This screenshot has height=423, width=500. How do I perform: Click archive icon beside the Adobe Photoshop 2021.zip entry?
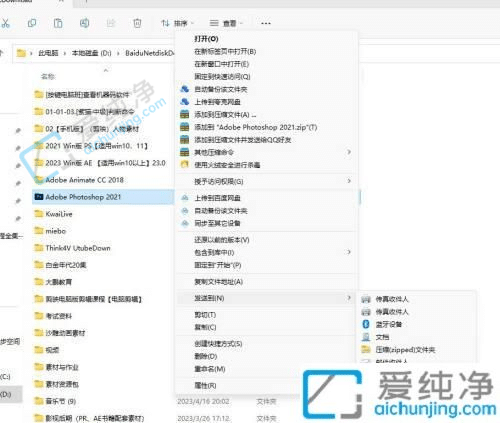point(184,127)
